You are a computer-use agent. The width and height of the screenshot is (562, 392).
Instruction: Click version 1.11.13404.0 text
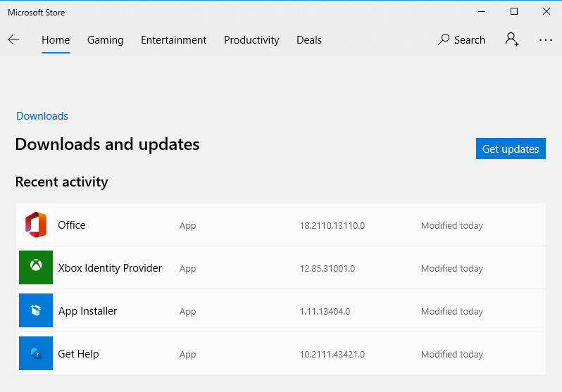coord(325,312)
